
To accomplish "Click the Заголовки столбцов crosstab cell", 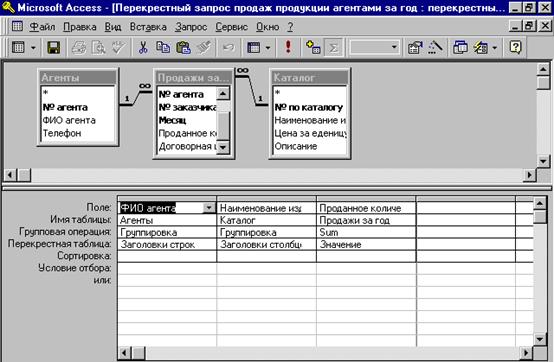I will click(266, 244).
